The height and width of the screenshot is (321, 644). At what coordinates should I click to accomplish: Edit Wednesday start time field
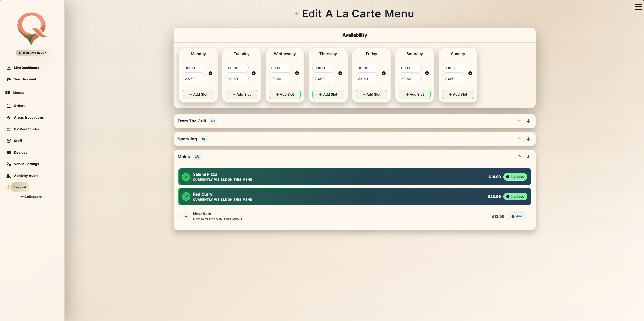coord(280,68)
